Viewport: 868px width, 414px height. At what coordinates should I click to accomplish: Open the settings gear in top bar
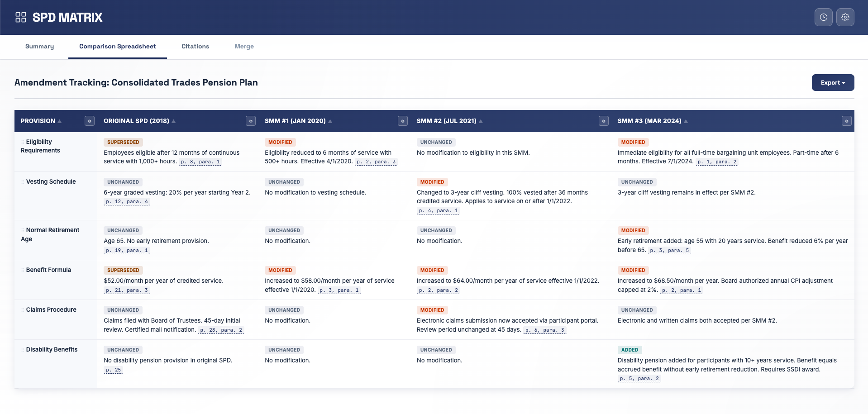(x=845, y=17)
